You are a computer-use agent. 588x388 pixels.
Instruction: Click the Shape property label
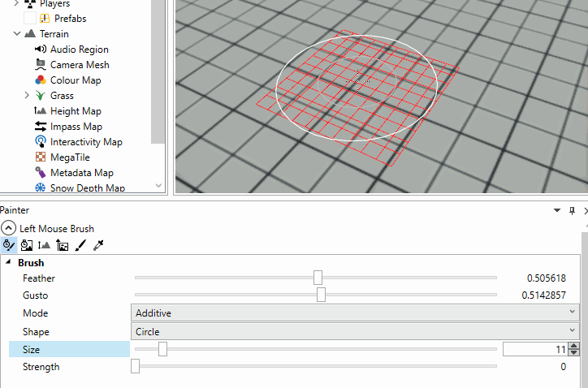(36, 332)
